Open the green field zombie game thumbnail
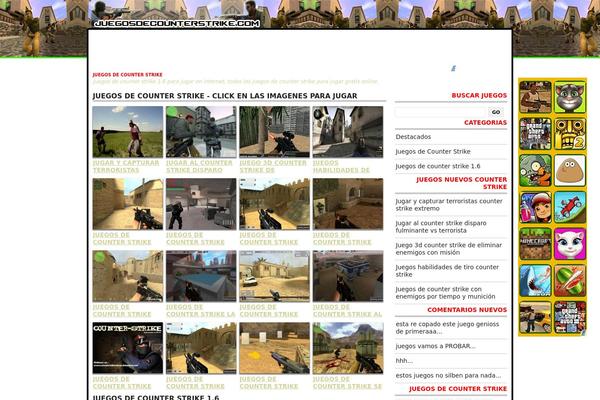Image resolution: width=600 pixels, height=400 pixels. [x=127, y=132]
